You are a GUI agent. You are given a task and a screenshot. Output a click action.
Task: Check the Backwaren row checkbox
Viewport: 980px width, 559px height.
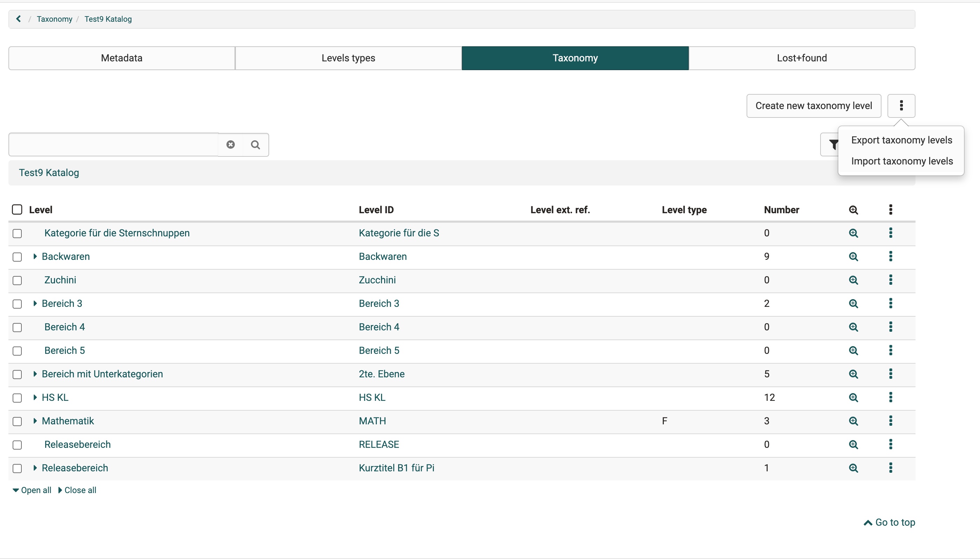[x=17, y=257]
